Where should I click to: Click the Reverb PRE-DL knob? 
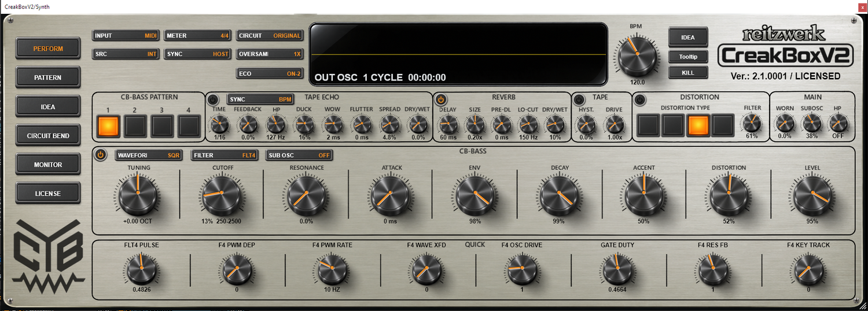(501, 124)
